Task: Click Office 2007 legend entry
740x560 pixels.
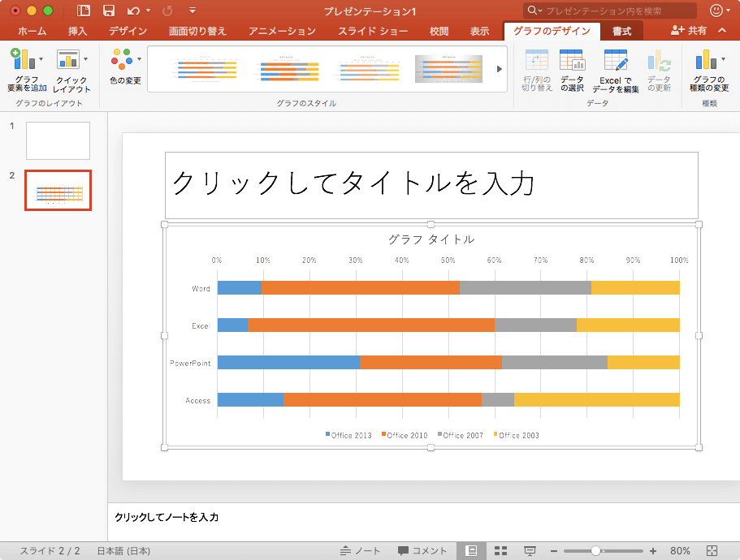Action: click(460, 435)
